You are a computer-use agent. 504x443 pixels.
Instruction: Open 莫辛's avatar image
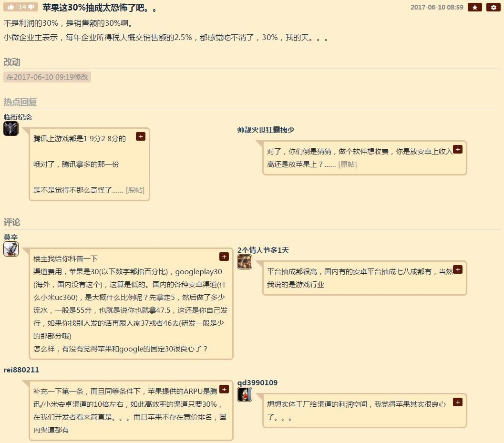(10, 249)
